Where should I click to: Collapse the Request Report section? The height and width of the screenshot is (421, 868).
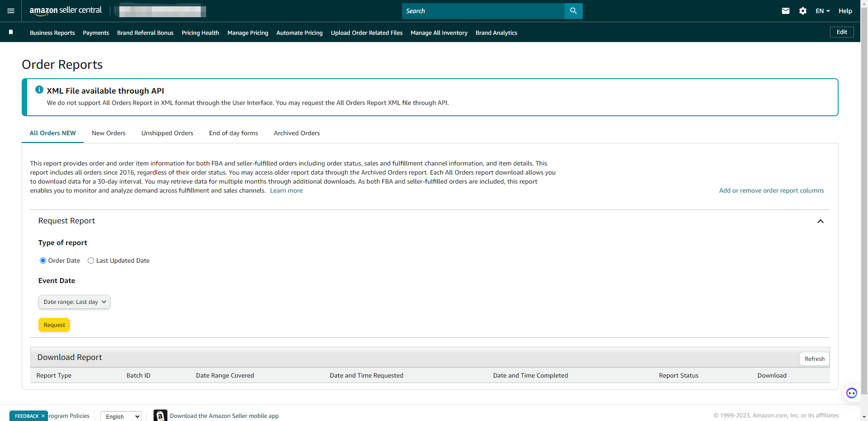820,221
